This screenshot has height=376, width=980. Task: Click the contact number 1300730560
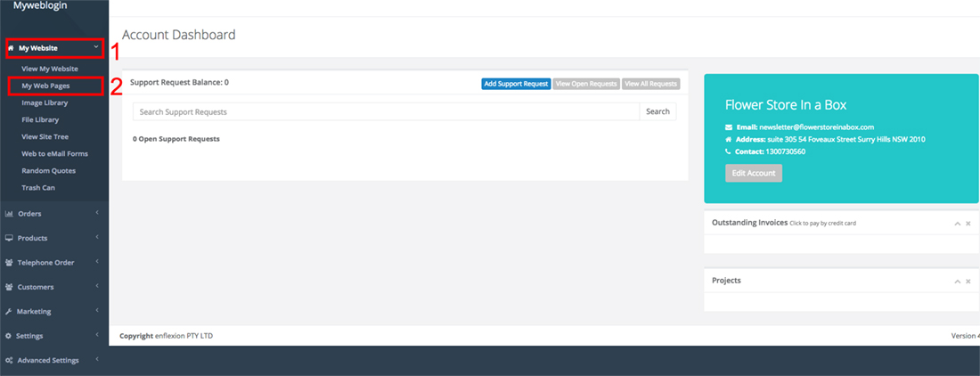click(x=784, y=151)
